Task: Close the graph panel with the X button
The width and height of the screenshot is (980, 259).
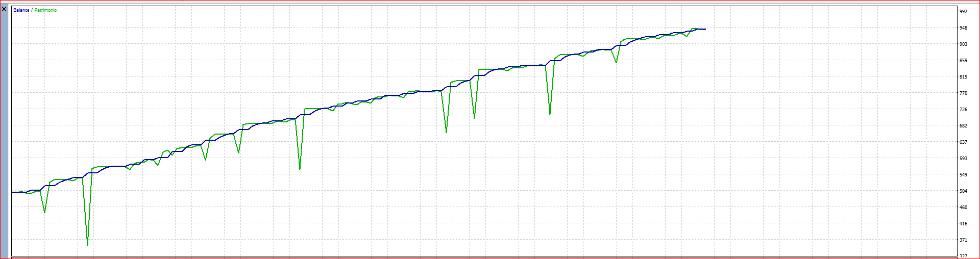Action: (4, 9)
